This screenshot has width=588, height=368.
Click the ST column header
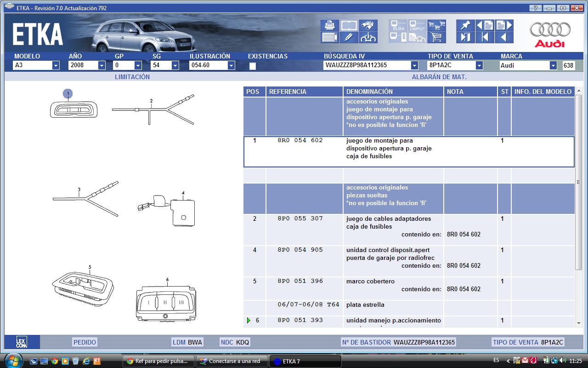(x=504, y=92)
